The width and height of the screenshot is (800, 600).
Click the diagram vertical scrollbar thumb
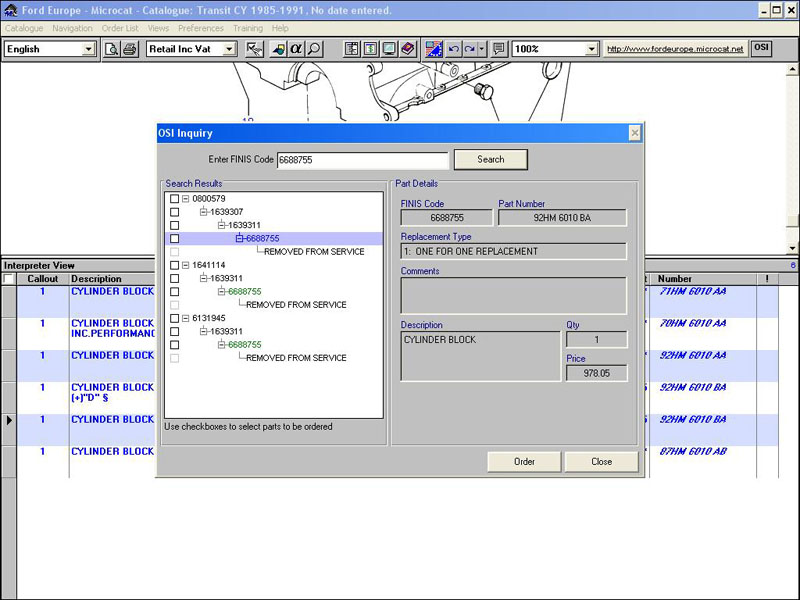point(792,220)
